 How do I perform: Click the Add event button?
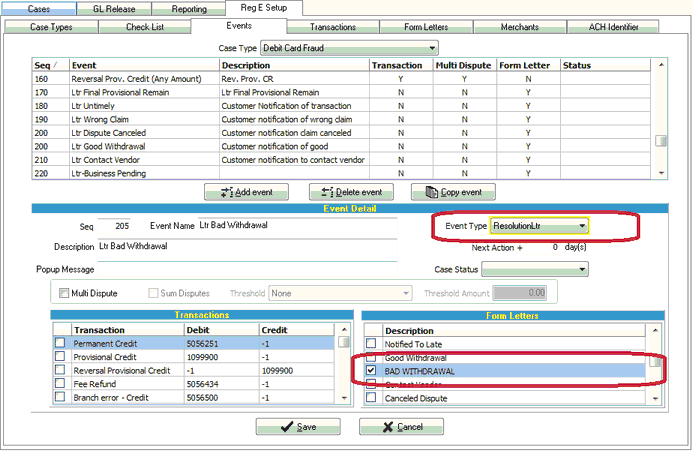(246, 192)
